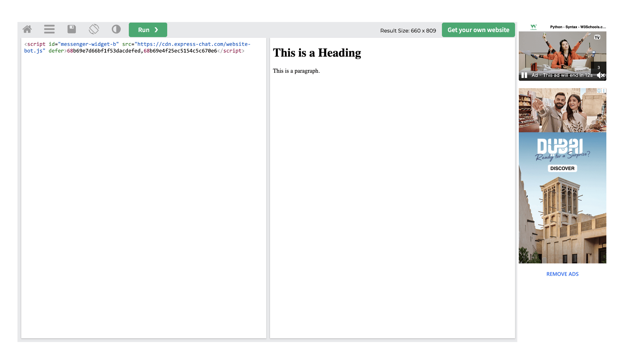
Task: Click the Result Size 660 x 809 label
Action: (408, 31)
